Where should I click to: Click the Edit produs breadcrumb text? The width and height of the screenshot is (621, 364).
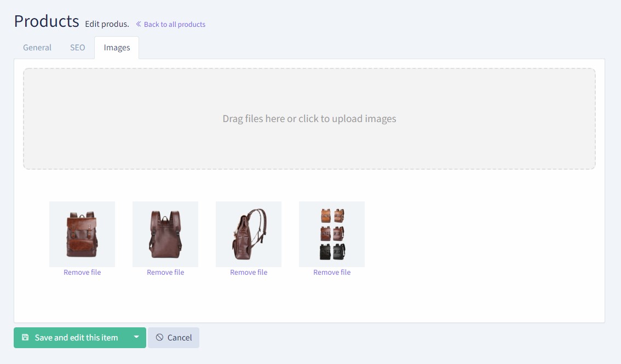[x=107, y=24]
